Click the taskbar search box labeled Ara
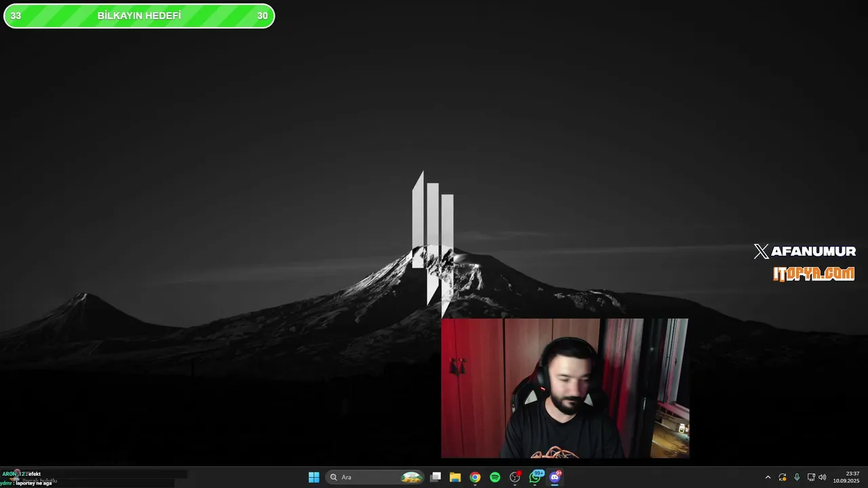Screen dimensions: 868x488 (x=376, y=477)
